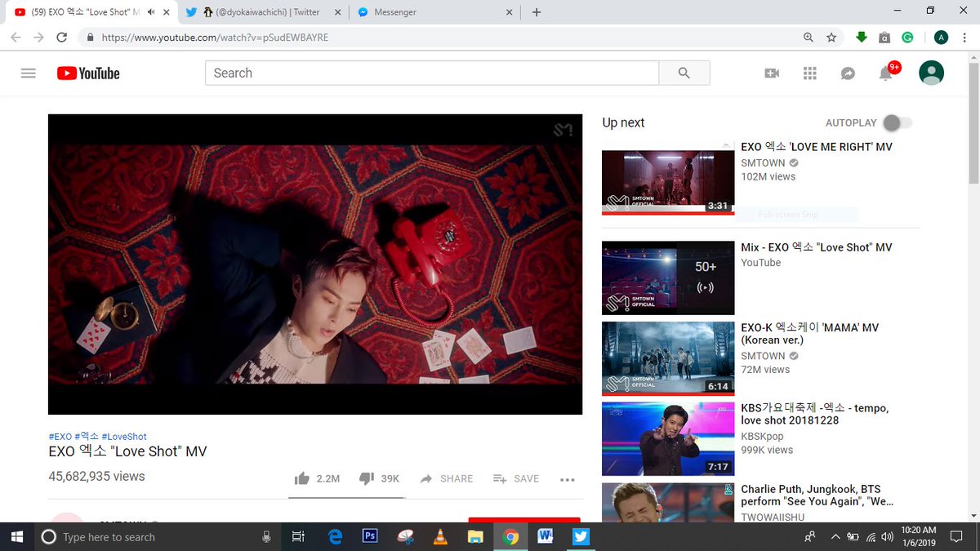Open the taskbar volume control

click(887, 536)
